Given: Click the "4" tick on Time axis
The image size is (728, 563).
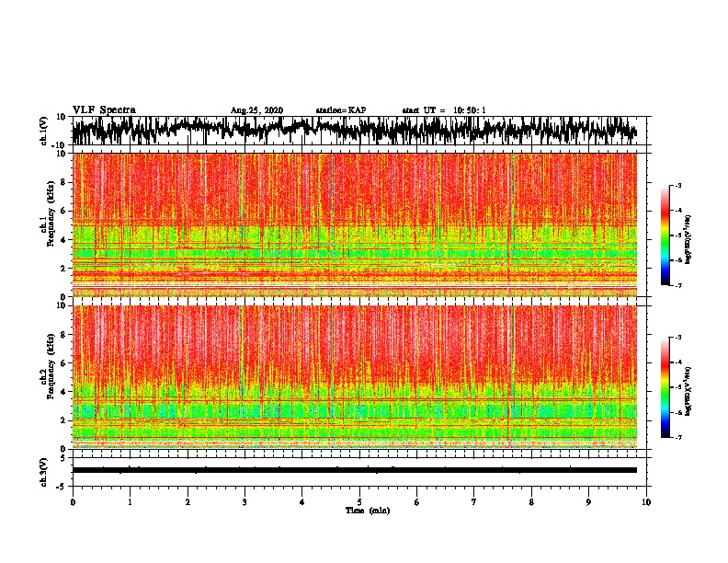Looking at the screenshot, I should coord(302,502).
